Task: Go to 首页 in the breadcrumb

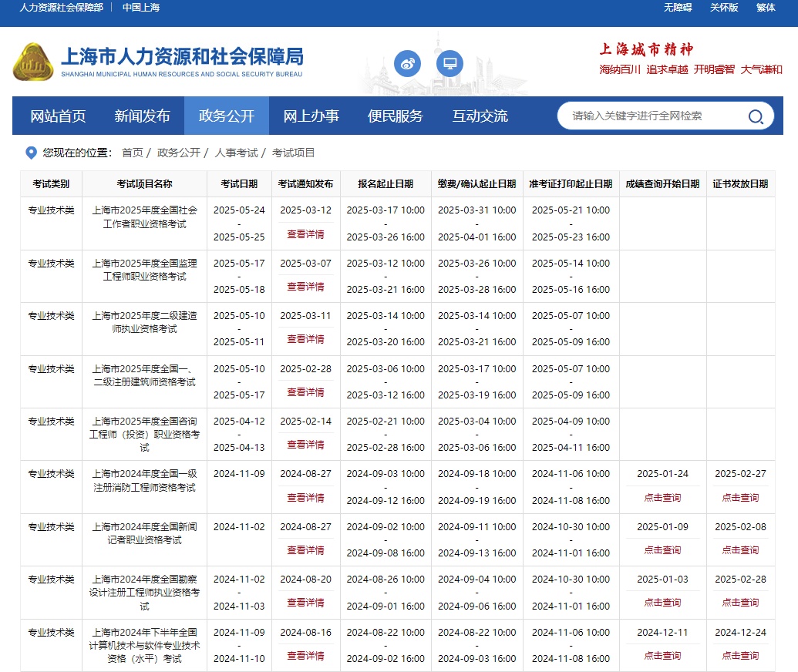Action: [x=133, y=153]
